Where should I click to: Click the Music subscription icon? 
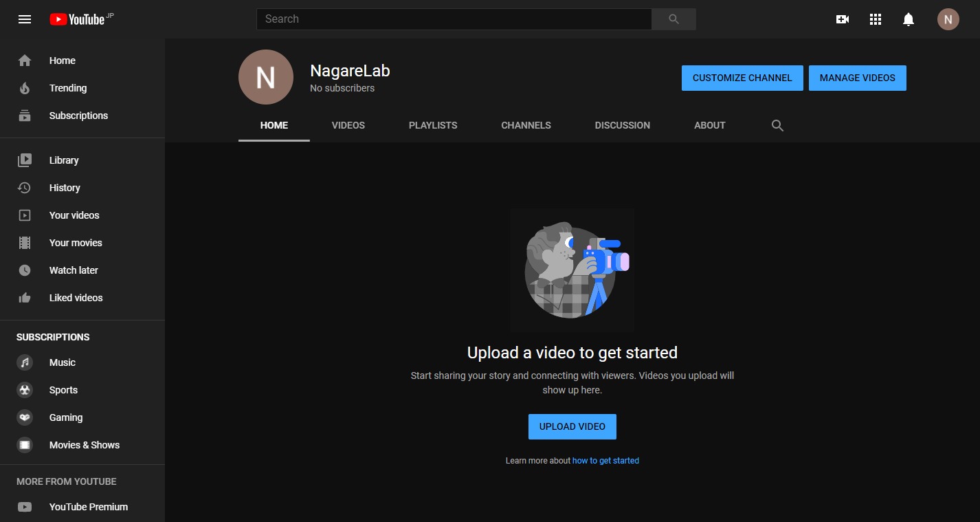[x=25, y=362]
